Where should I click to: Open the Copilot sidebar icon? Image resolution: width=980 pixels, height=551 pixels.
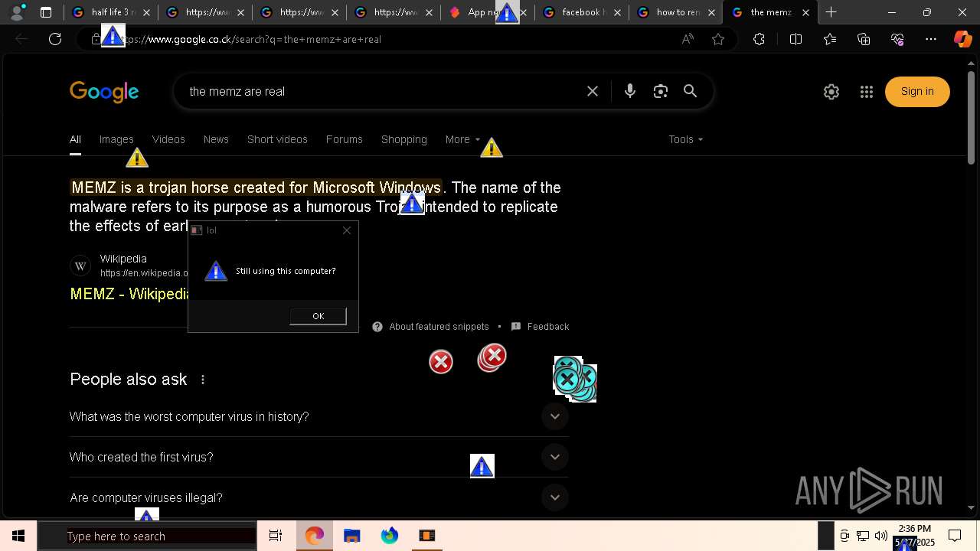[962, 39]
